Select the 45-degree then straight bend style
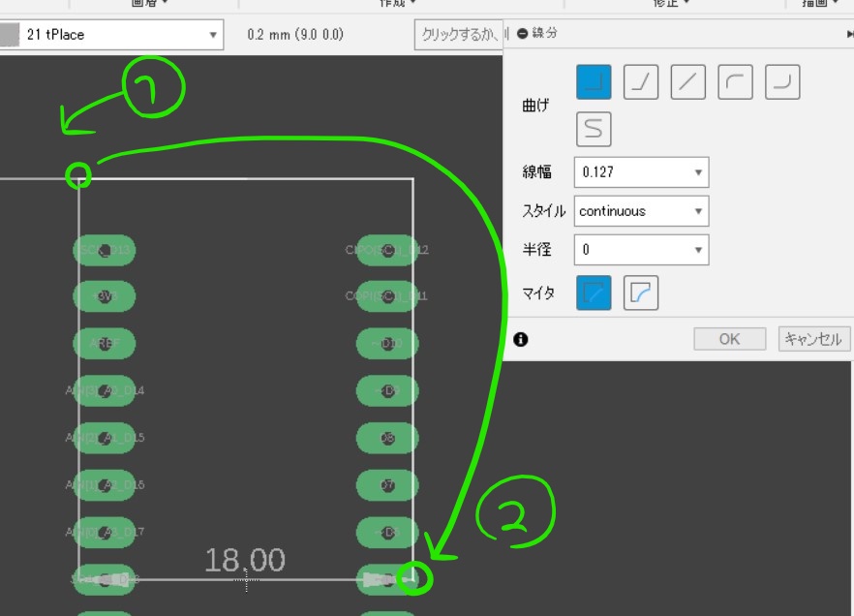 pos(641,82)
